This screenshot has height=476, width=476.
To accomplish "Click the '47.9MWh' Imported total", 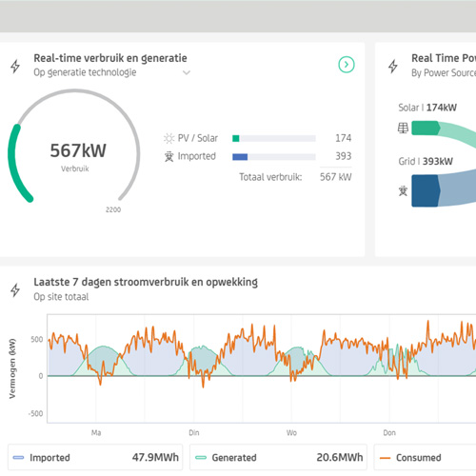I will [x=155, y=457].
